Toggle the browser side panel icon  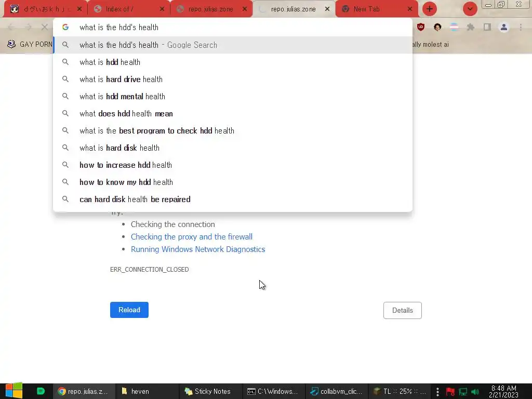point(487,27)
